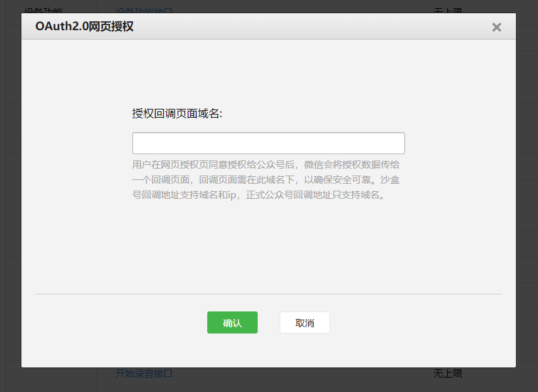Confirm with the green 确认 button

click(232, 322)
